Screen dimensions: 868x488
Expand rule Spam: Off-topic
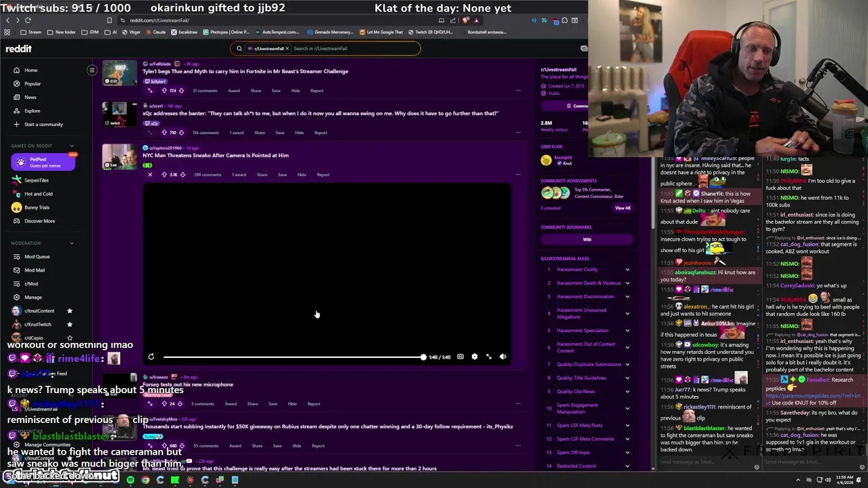(627, 453)
